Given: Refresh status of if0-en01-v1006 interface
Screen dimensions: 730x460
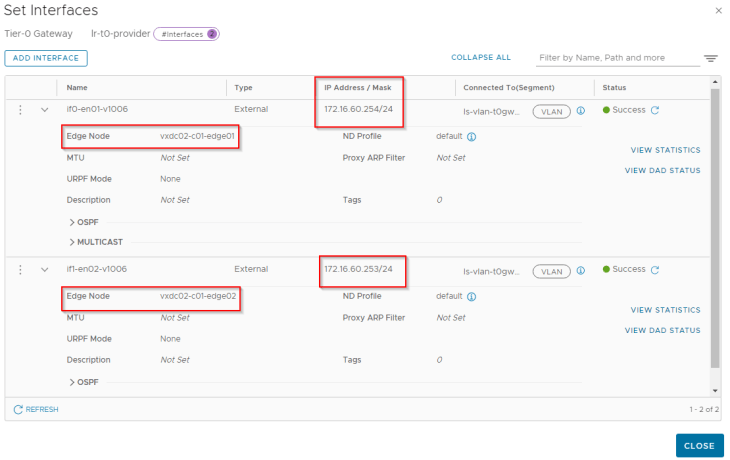Looking at the screenshot, I should point(655,110).
